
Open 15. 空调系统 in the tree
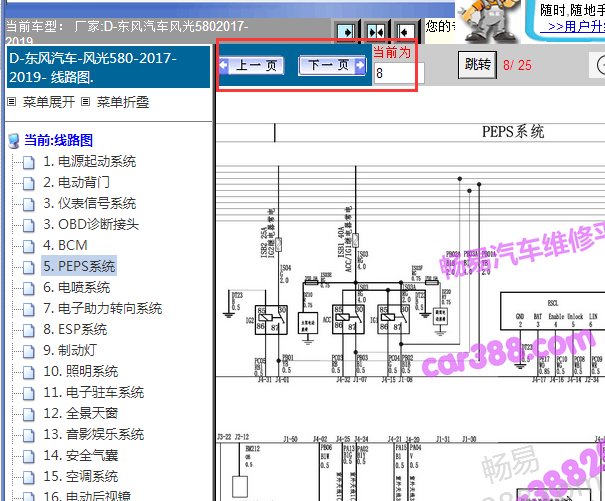pos(81,476)
